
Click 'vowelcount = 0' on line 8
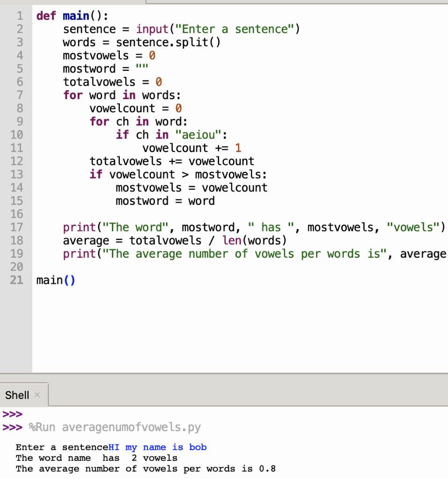pos(136,108)
